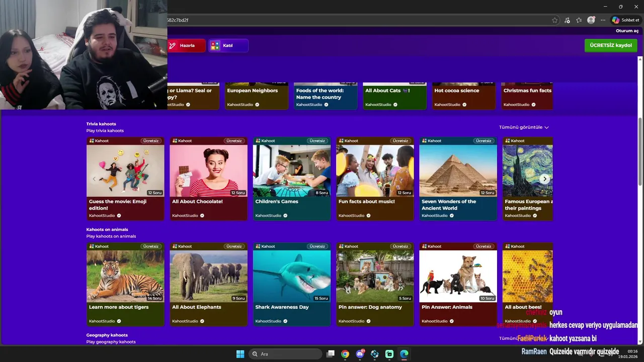Open the Hot cocoa science kahoot
The width and height of the screenshot is (644, 362).
[457, 90]
